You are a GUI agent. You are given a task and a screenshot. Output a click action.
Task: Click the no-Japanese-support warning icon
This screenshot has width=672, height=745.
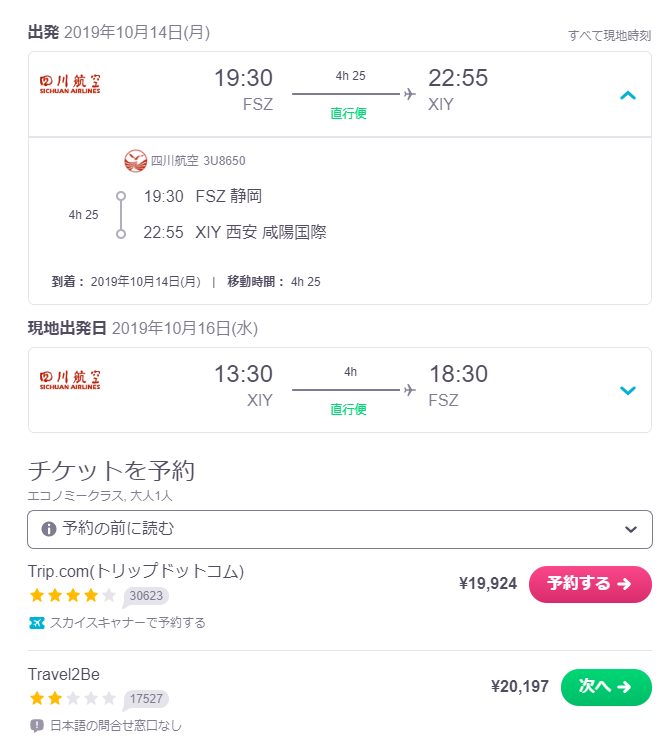pos(37,726)
